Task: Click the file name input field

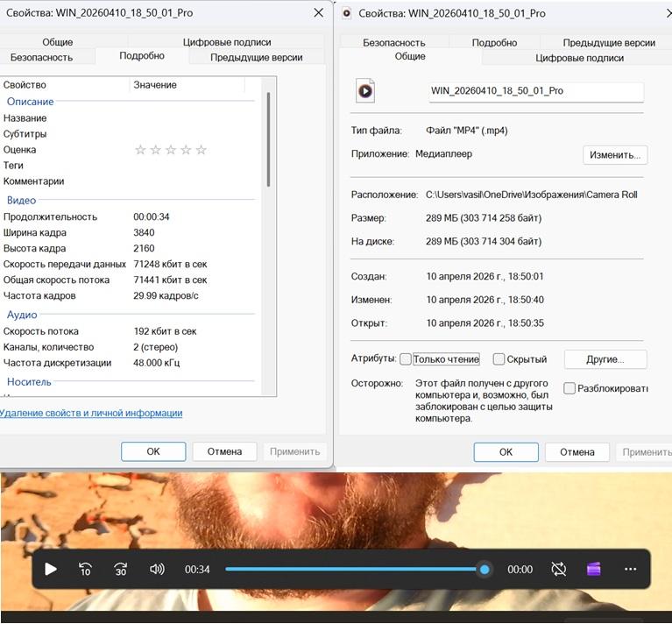Action: (x=536, y=91)
